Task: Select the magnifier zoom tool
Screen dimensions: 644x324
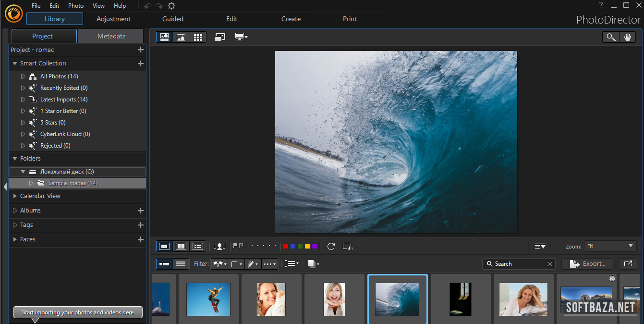Action: click(611, 37)
